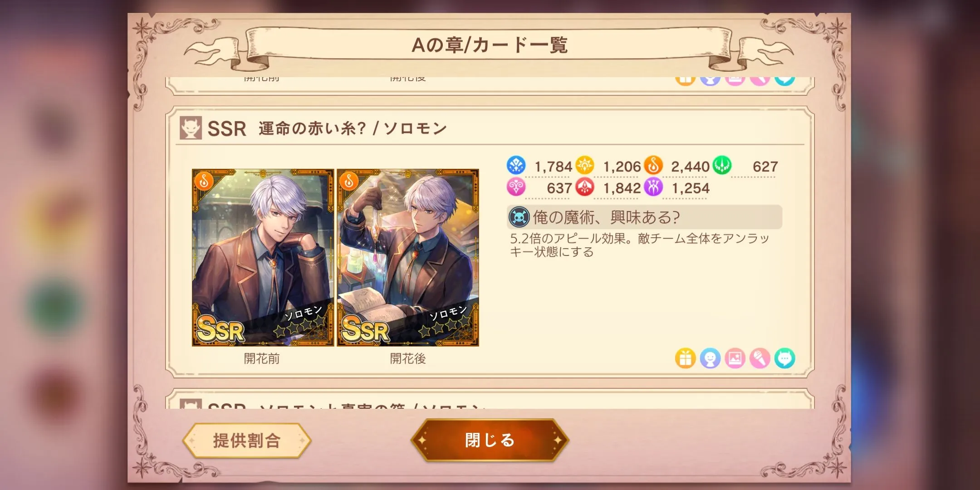
Task: Open the teal chat bubble icon
Action: pos(785,358)
